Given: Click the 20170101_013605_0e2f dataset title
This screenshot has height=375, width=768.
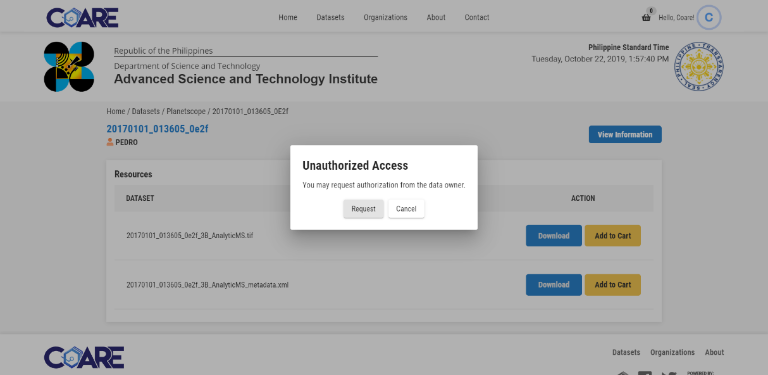Looking at the screenshot, I should [157, 129].
